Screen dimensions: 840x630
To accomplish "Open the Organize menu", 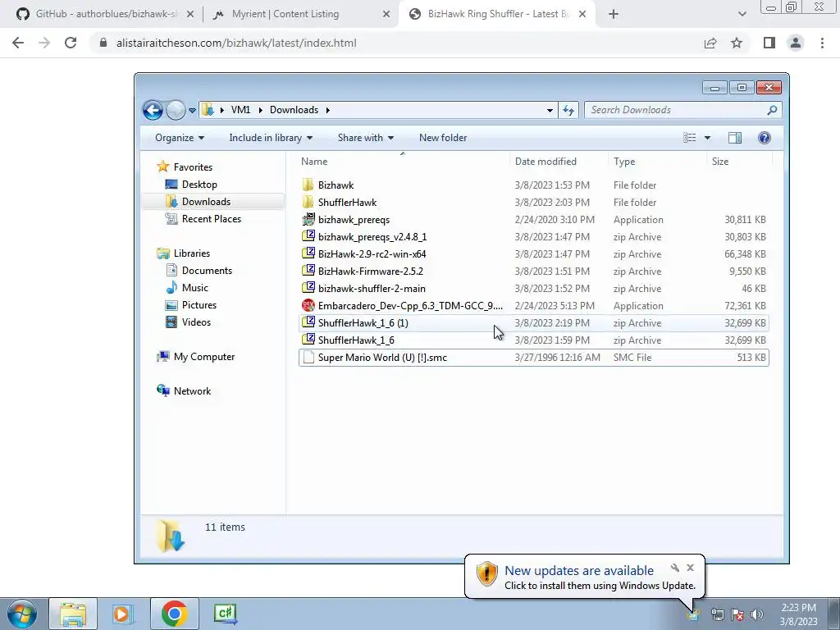I will (180, 138).
